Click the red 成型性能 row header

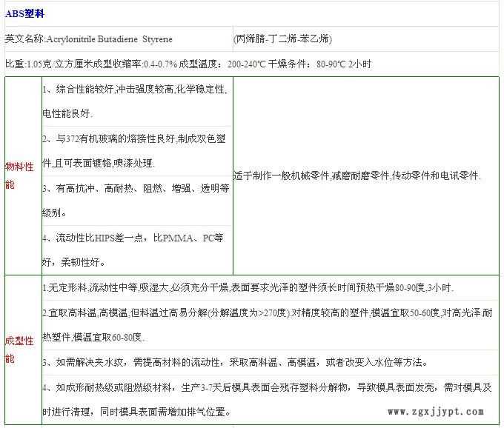(x=20, y=350)
